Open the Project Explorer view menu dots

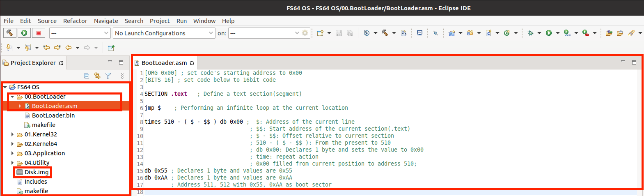[122, 76]
